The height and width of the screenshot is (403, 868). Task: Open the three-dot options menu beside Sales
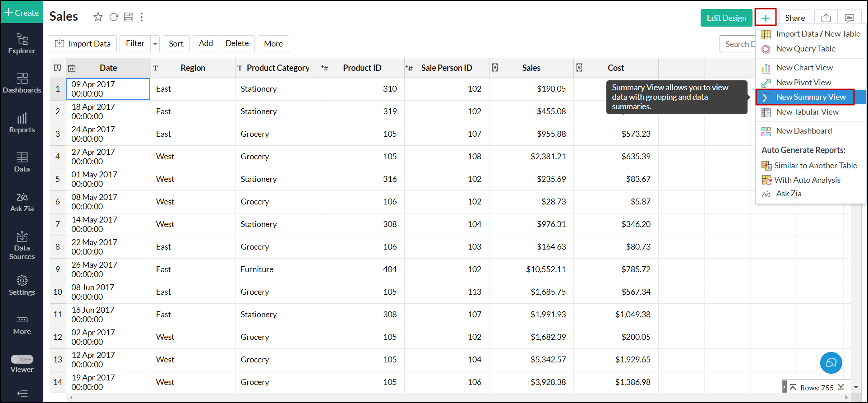142,17
